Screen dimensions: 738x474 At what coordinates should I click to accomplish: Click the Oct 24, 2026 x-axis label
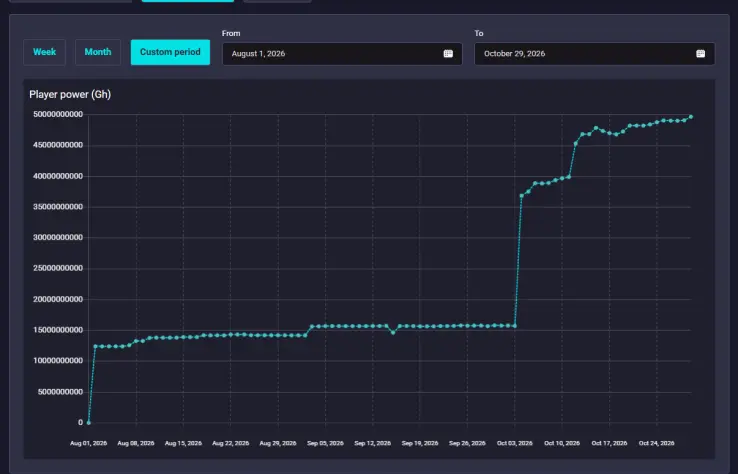click(657, 443)
